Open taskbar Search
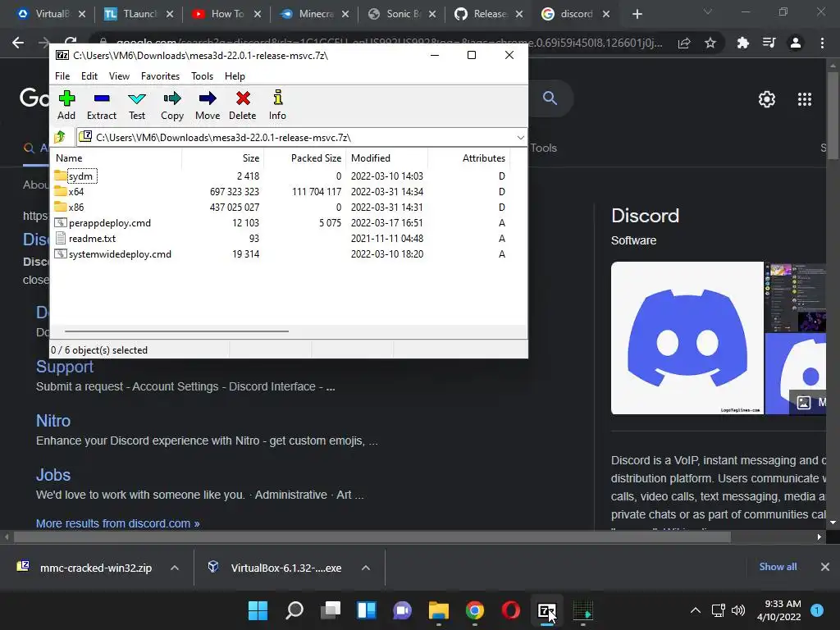 (x=294, y=610)
